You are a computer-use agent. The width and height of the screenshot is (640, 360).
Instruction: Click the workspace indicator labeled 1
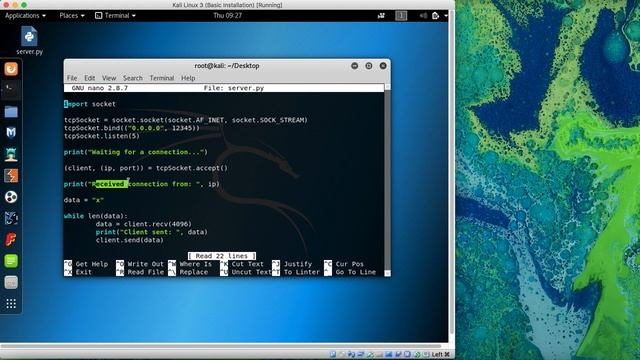point(401,16)
